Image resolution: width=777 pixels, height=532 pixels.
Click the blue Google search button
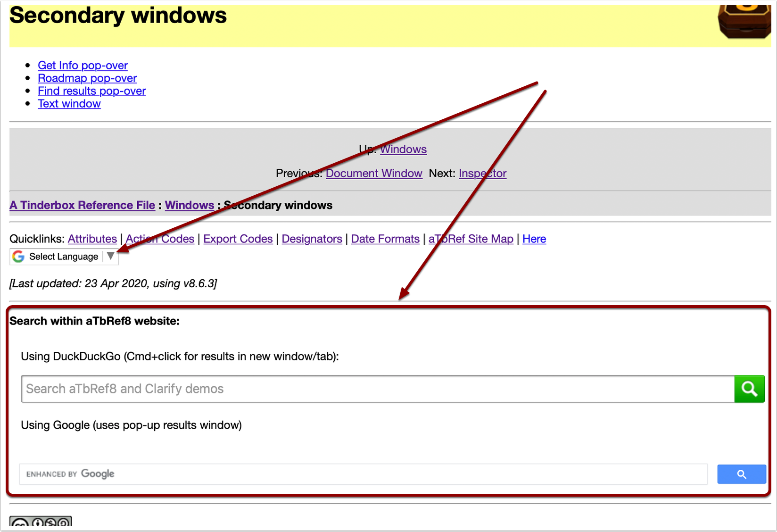(x=742, y=474)
